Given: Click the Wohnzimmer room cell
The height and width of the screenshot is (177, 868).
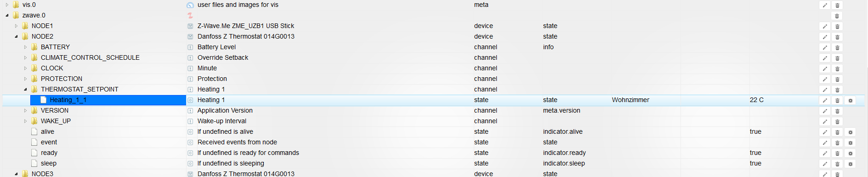Looking at the screenshot, I should [x=630, y=100].
